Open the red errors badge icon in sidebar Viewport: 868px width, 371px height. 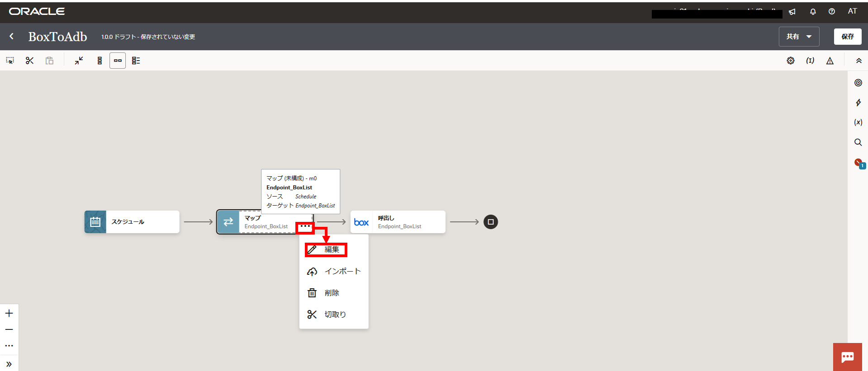[859, 163]
